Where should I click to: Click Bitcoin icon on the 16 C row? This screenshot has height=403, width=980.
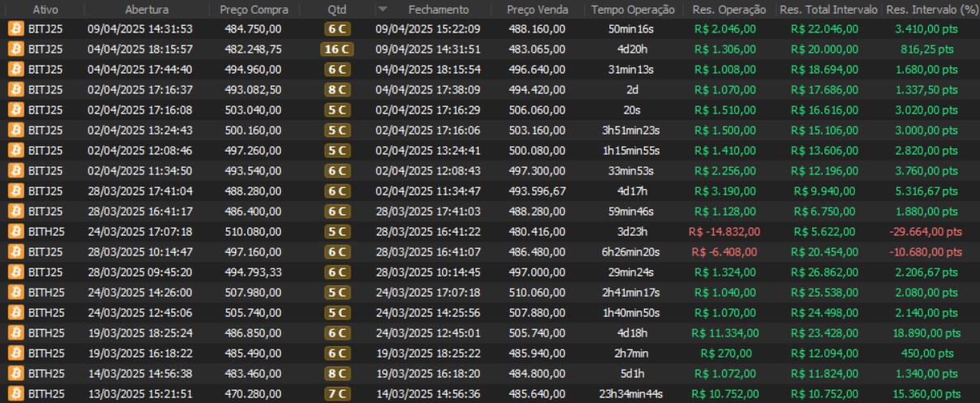coord(15,49)
